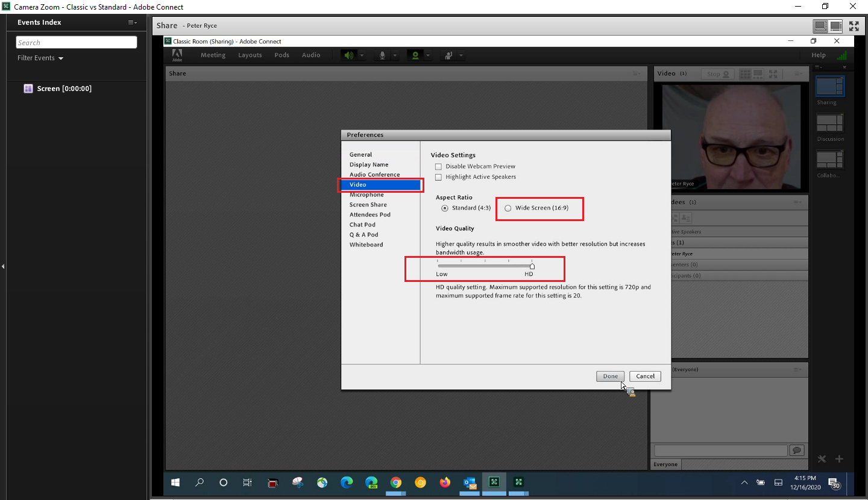
Task: Click the green speaker icon in the meeting toolbar
Action: point(348,55)
